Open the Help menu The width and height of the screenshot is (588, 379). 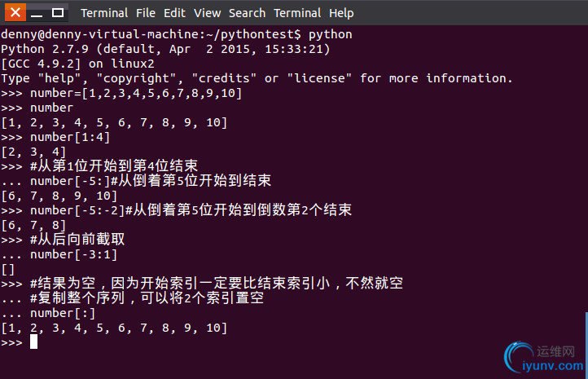pyautogui.click(x=341, y=13)
